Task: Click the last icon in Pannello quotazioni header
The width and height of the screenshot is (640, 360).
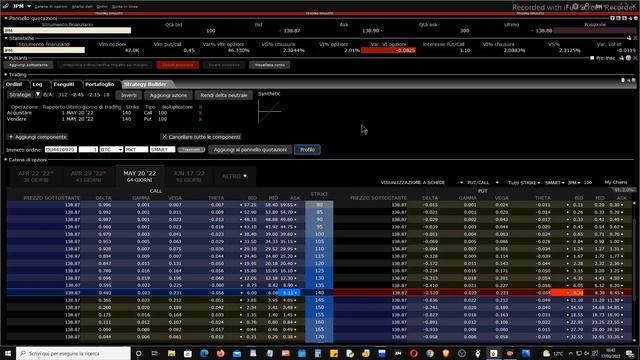Action: click(x=636, y=18)
